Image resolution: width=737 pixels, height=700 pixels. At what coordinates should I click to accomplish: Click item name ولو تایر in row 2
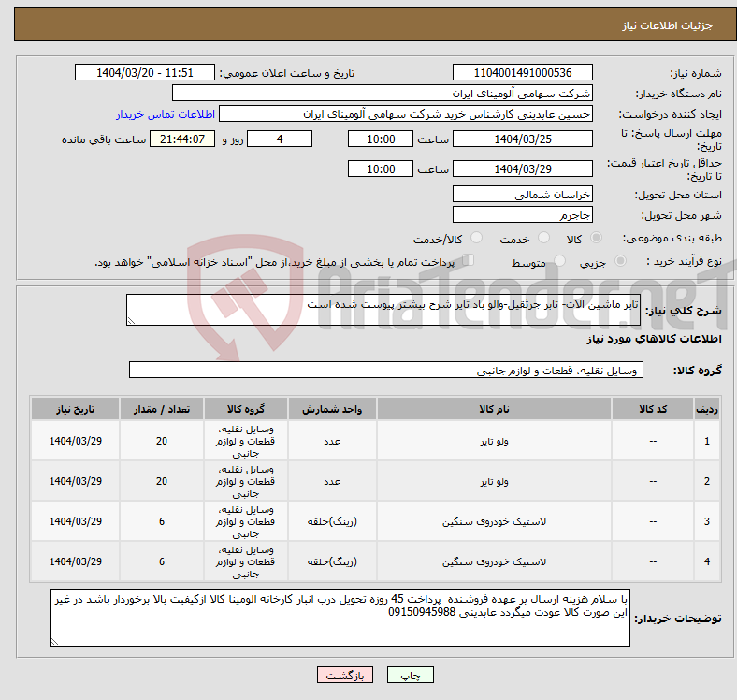[494, 482]
